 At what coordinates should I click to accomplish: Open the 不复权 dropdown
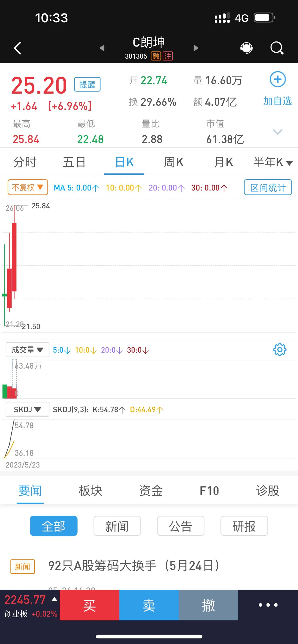tap(28, 187)
